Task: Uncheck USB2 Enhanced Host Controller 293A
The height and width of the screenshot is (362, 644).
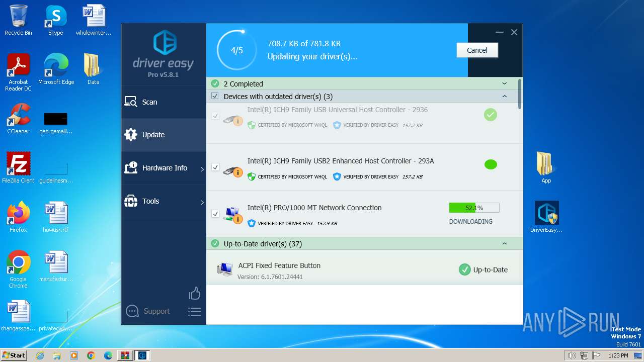Action: [215, 167]
